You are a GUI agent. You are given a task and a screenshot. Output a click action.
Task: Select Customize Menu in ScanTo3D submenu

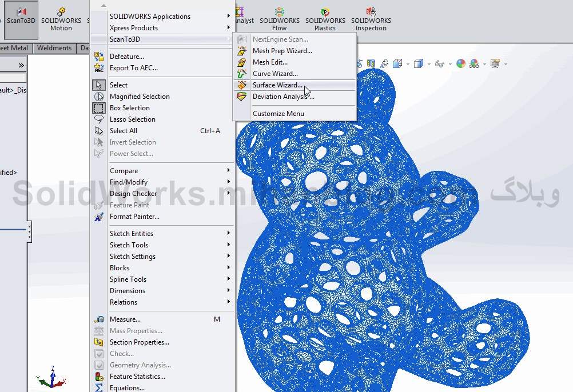(x=295, y=114)
